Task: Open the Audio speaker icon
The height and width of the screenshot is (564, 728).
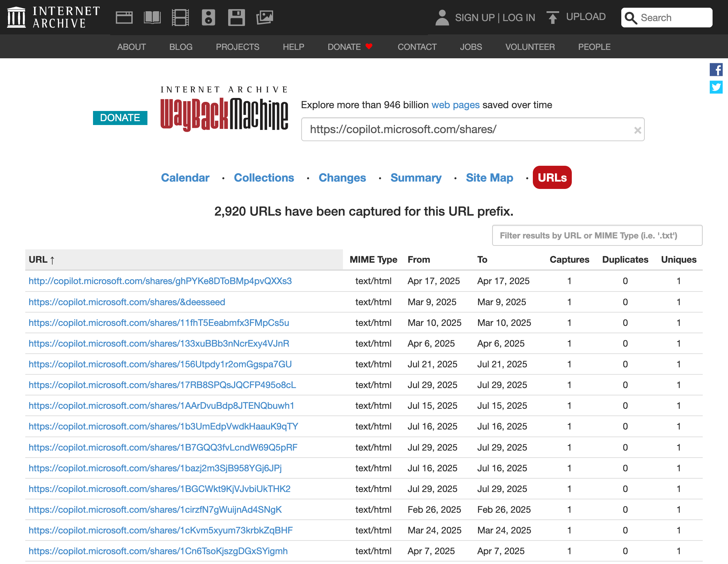Action: pyautogui.click(x=209, y=17)
